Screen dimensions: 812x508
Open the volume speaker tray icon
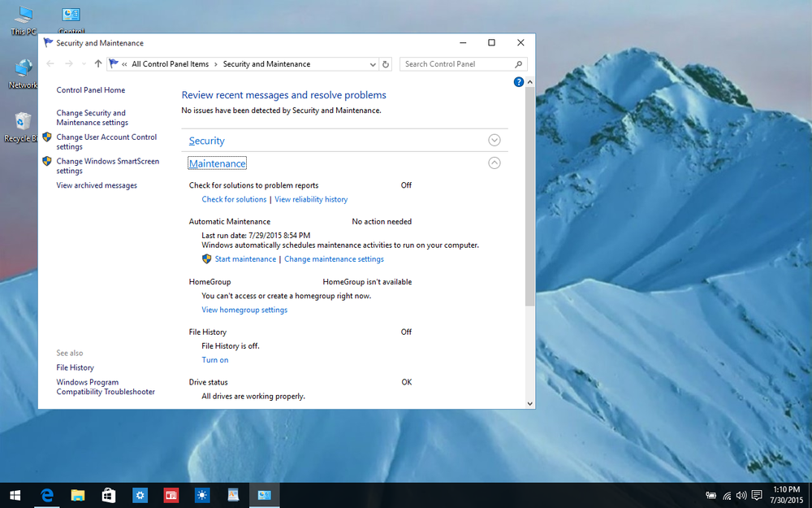741,496
